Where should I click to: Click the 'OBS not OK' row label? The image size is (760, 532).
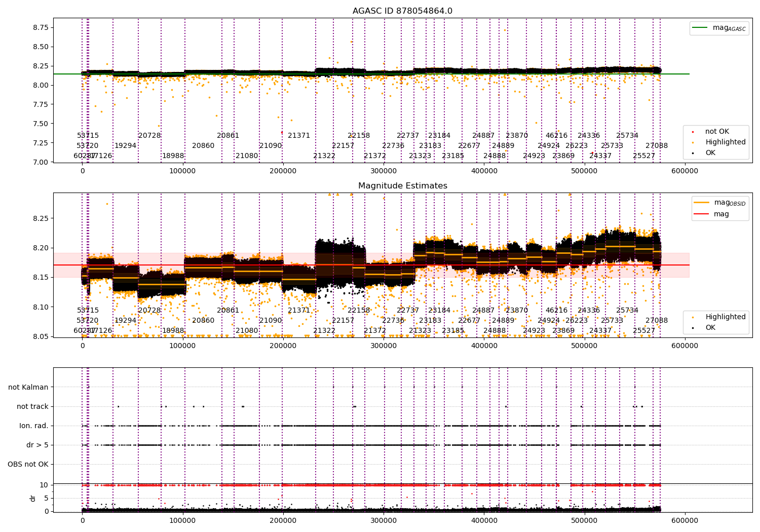28,464
